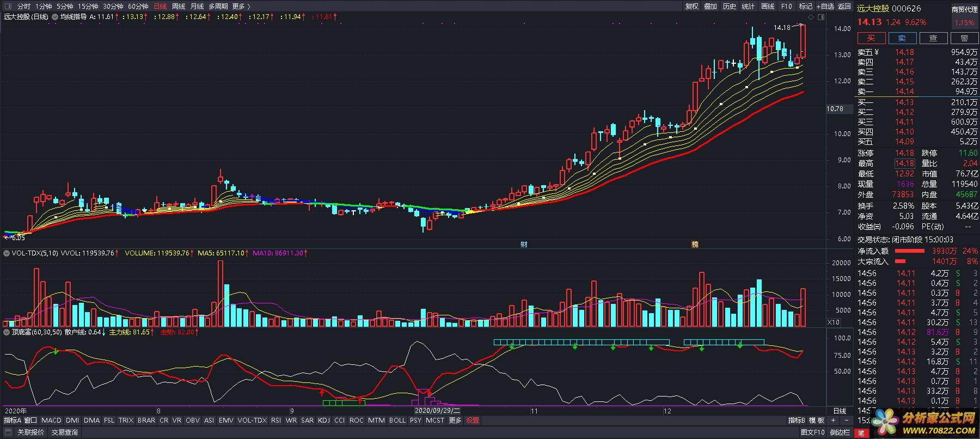The height and width of the screenshot is (439, 980).
Task: Open the 复权 adjustment menu
Action: click(692, 7)
